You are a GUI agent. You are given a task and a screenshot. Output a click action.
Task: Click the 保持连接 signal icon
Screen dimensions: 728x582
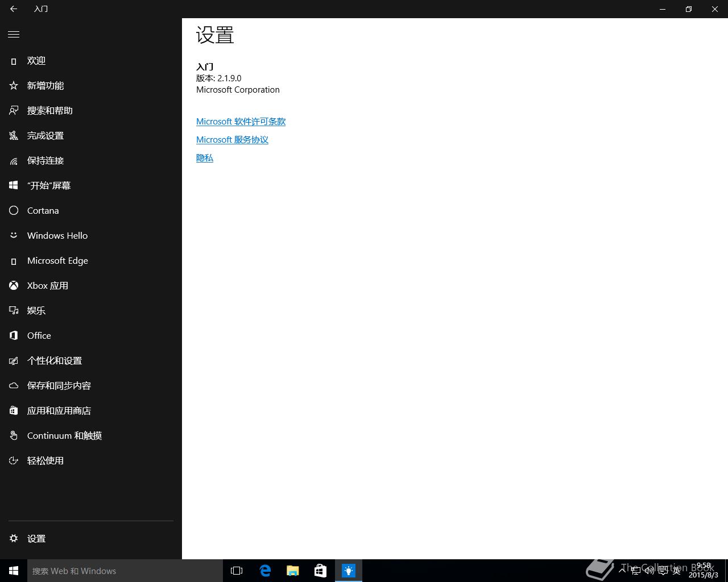(14, 161)
